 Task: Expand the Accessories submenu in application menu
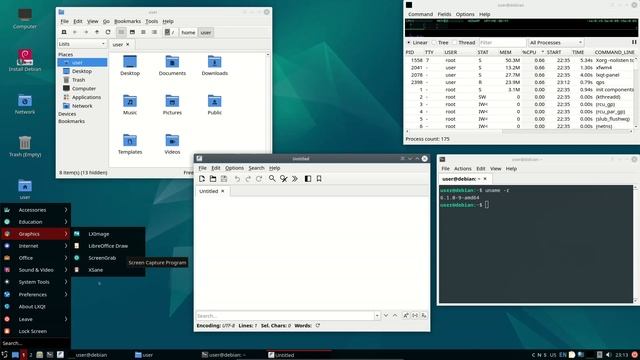coord(36,210)
